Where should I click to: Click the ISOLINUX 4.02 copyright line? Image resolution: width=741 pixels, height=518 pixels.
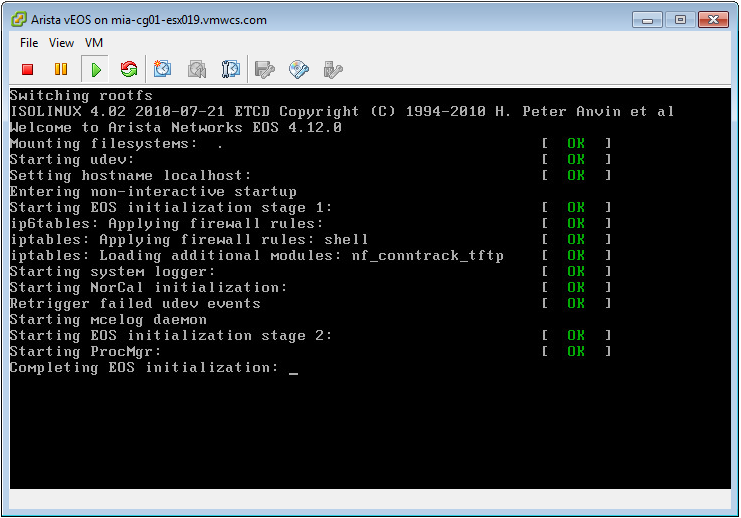pyautogui.click(x=342, y=112)
